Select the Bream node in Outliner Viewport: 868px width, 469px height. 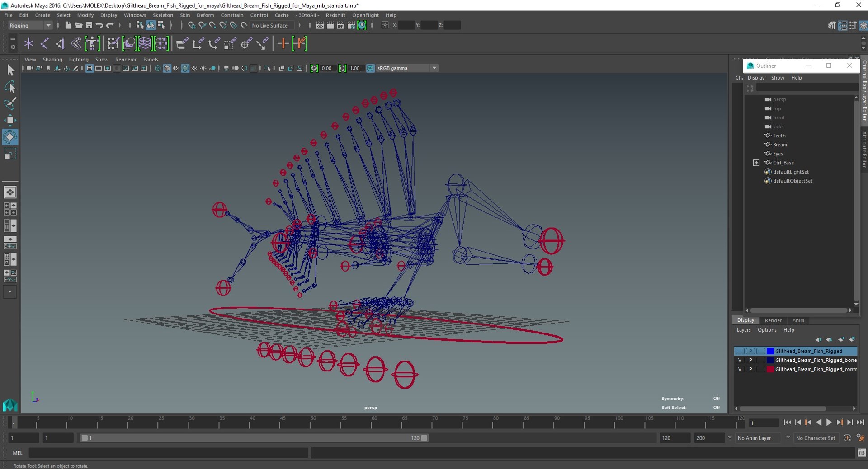click(x=780, y=145)
